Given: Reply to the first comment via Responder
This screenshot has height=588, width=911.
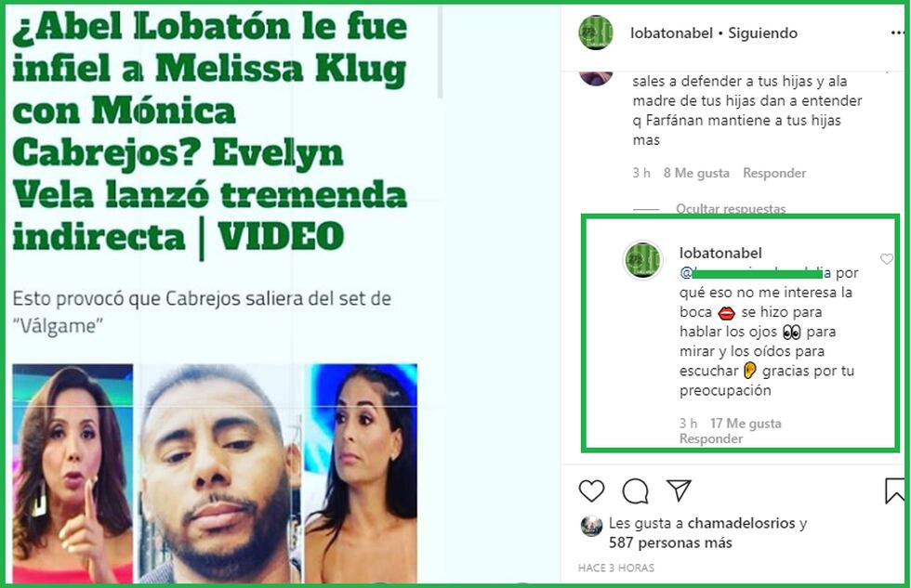Looking at the screenshot, I should [x=773, y=173].
